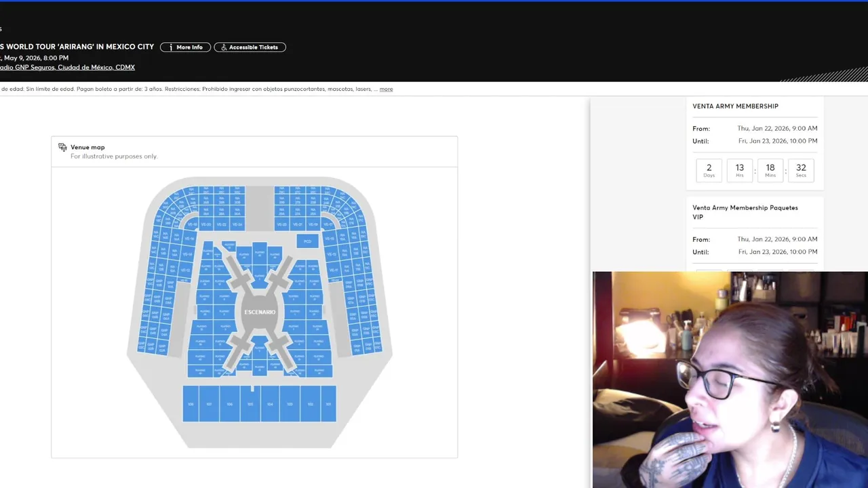Select section VE-24 on the venue map

click(237, 224)
